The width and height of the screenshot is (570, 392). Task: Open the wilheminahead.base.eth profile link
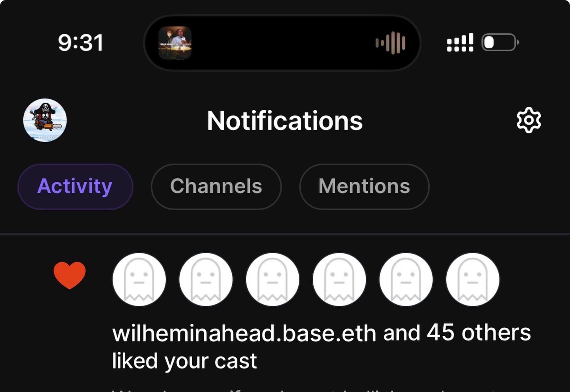click(x=244, y=333)
